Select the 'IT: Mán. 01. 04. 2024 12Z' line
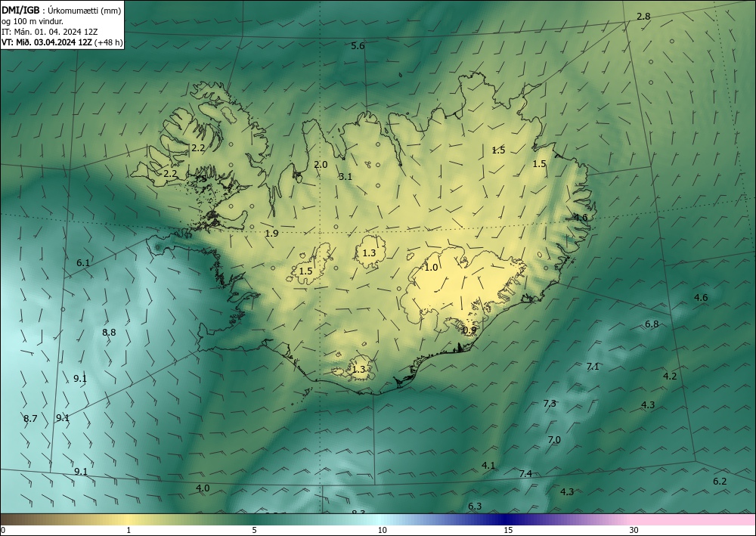756x536 pixels. pos(50,32)
